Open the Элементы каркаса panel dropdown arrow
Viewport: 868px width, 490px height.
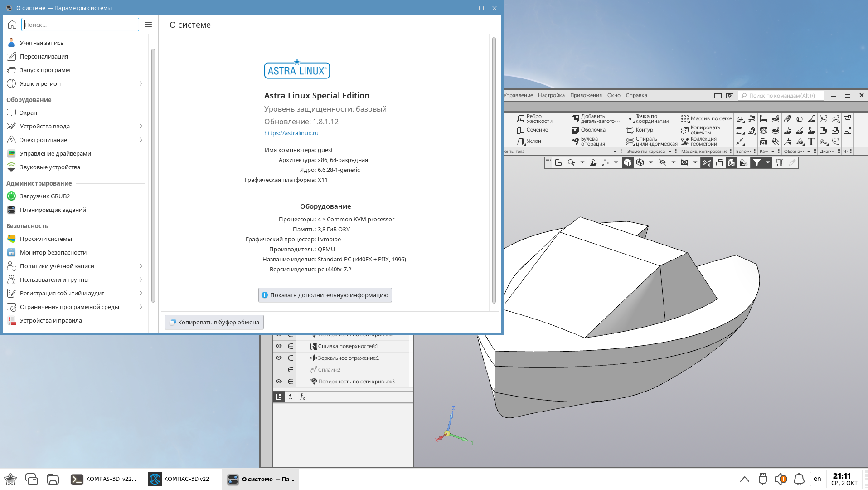coord(670,152)
